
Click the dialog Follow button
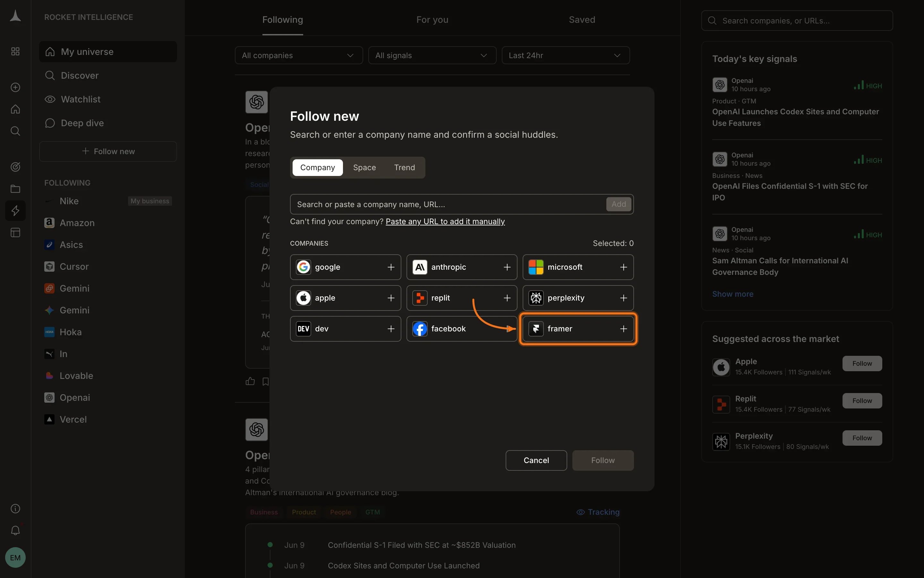(603, 460)
